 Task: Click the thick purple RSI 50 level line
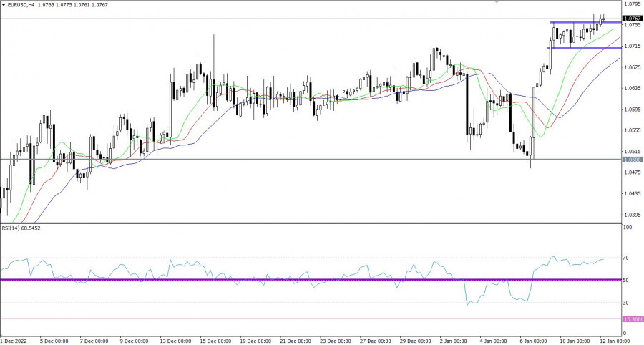click(286, 280)
